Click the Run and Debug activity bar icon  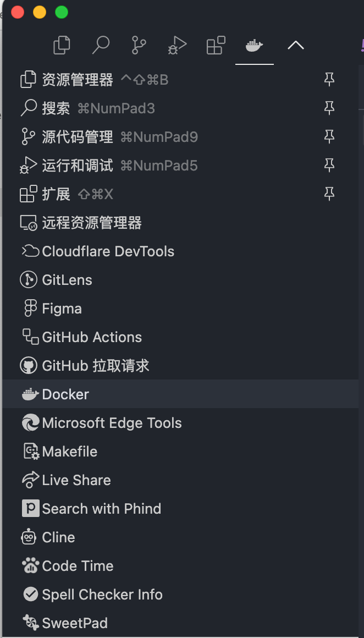[177, 46]
